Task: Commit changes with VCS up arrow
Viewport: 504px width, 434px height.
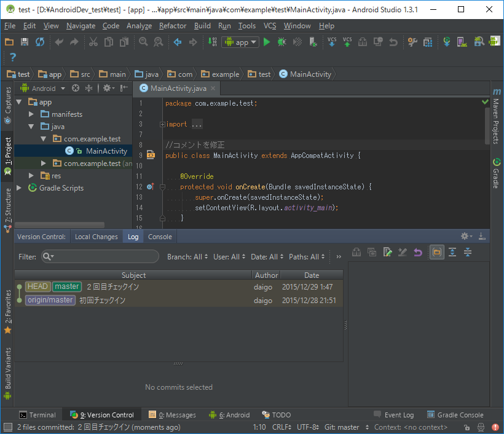Action: [x=347, y=42]
